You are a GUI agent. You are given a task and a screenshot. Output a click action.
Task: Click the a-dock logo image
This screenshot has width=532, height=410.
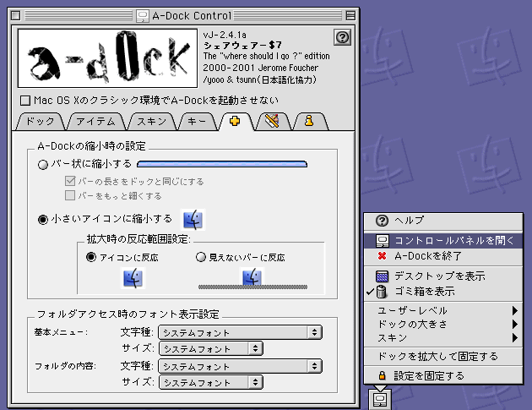tap(107, 58)
